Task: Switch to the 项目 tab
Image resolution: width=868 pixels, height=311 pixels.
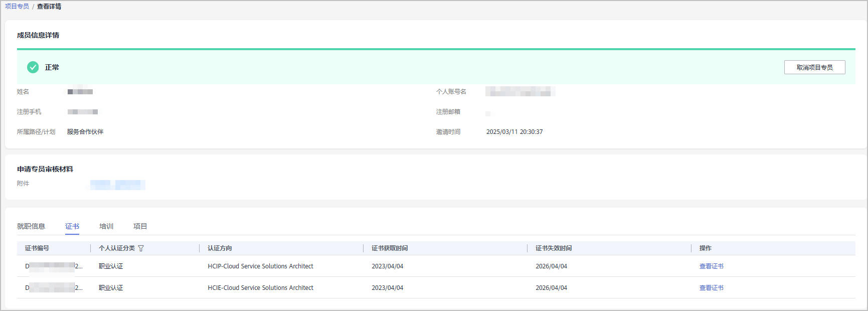Action: [x=140, y=226]
